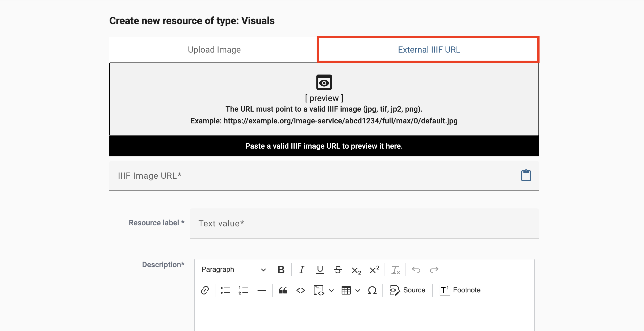Open the Paragraph style dropdown

click(x=233, y=270)
